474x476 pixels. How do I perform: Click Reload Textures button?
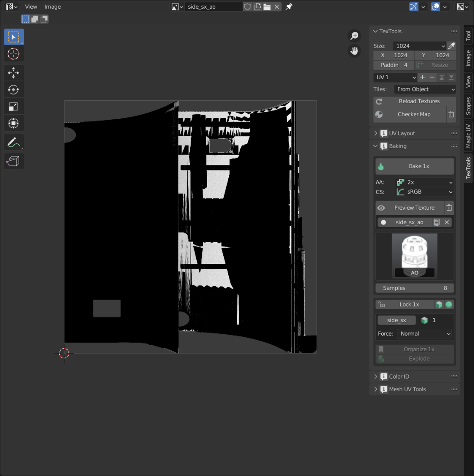click(415, 101)
